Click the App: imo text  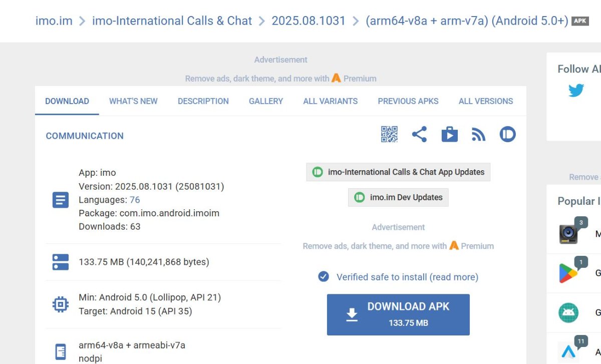[x=97, y=173]
